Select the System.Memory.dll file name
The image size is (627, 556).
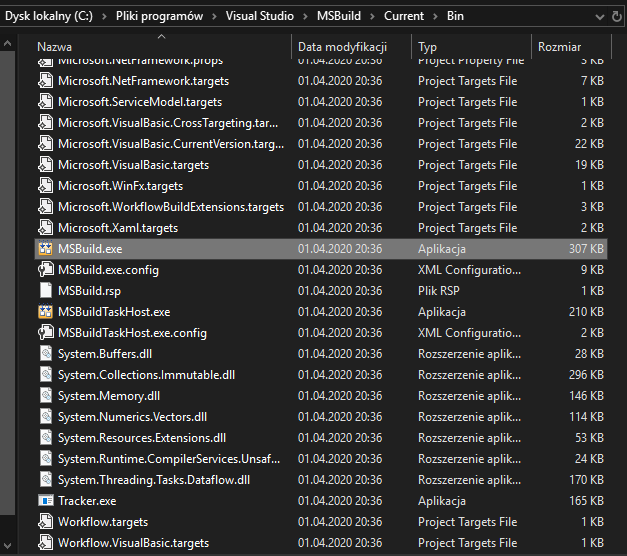109,396
